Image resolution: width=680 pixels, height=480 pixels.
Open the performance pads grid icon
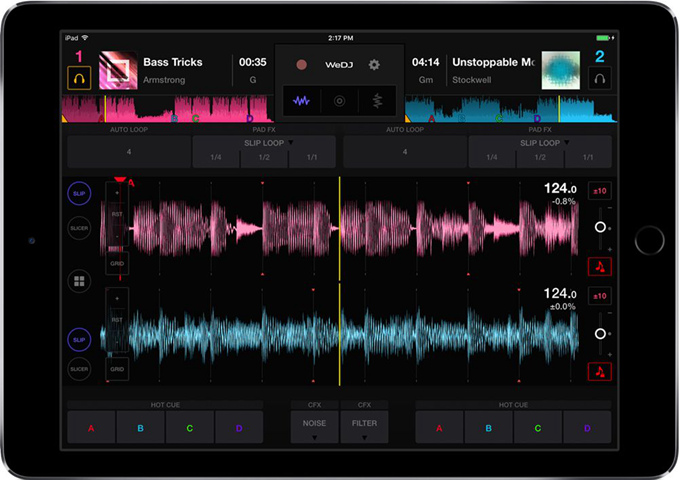pyautogui.click(x=79, y=281)
